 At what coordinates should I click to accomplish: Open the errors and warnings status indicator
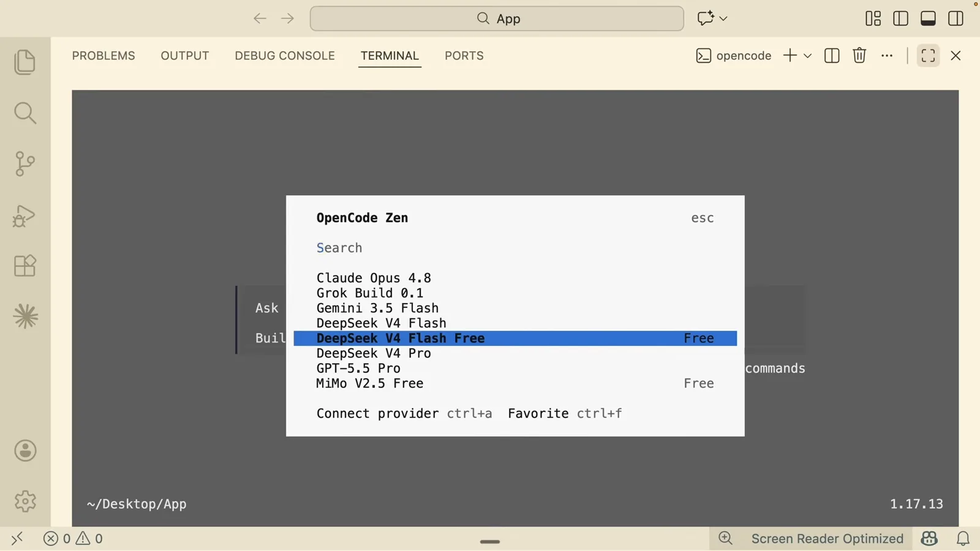click(x=73, y=539)
